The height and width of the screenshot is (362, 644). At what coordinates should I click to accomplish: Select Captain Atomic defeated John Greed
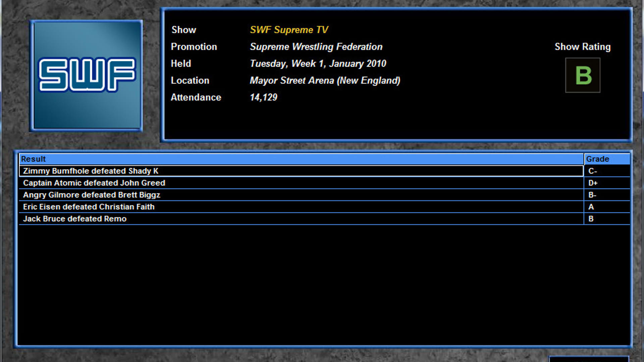coord(301,183)
